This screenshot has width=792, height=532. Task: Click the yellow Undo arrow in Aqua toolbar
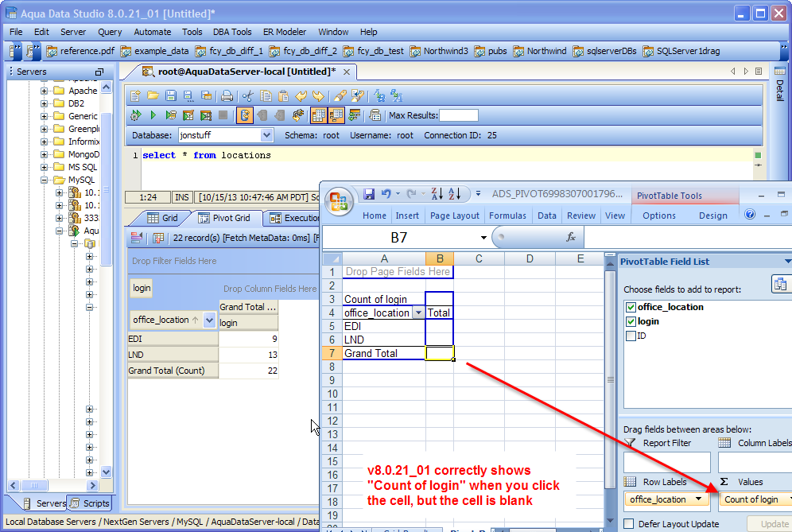pyautogui.click(x=301, y=96)
